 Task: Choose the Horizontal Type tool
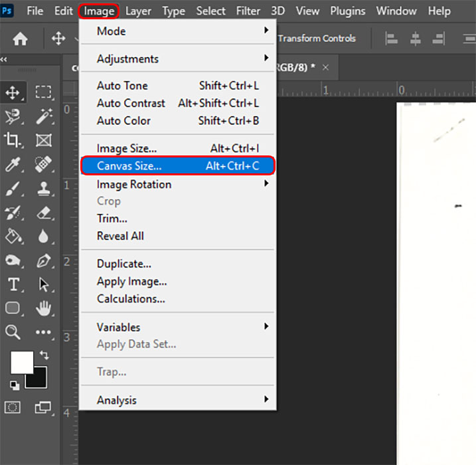point(13,284)
